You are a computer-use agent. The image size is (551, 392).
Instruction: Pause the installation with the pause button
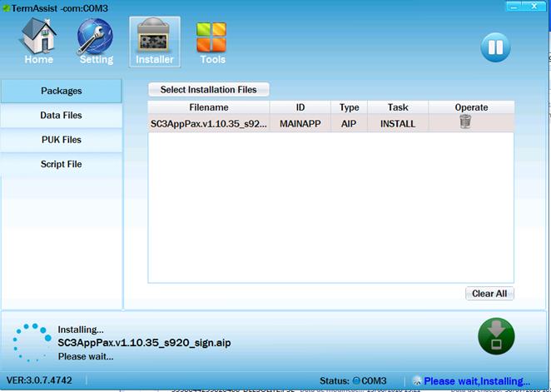click(x=495, y=47)
